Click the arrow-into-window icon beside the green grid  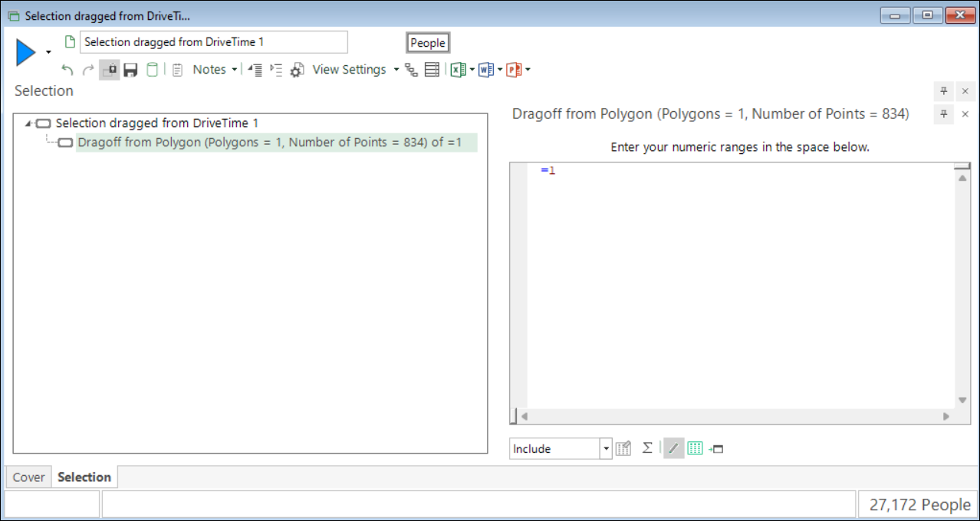[x=716, y=449]
